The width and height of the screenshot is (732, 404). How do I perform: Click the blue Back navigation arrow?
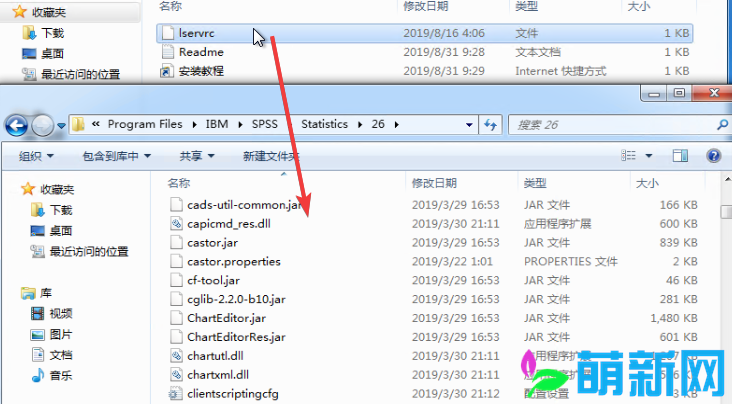[17, 125]
